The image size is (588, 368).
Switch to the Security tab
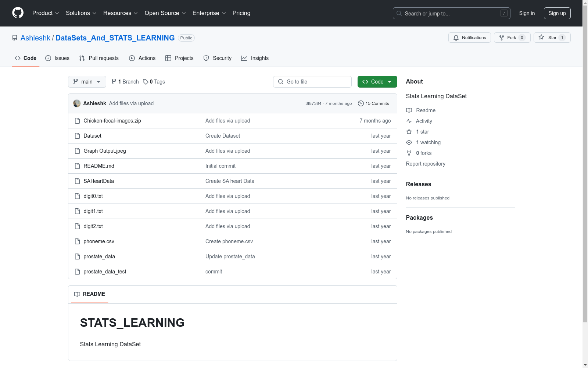click(x=218, y=58)
